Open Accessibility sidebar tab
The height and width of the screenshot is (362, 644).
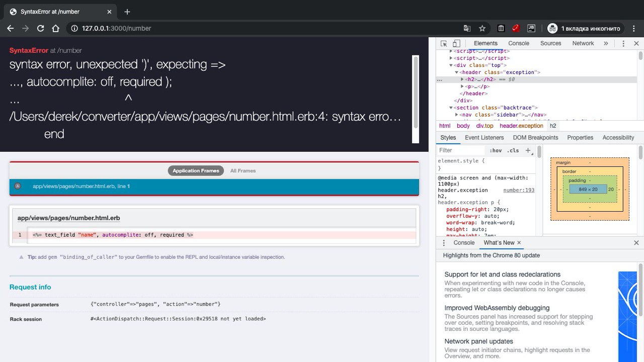(618, 138)
